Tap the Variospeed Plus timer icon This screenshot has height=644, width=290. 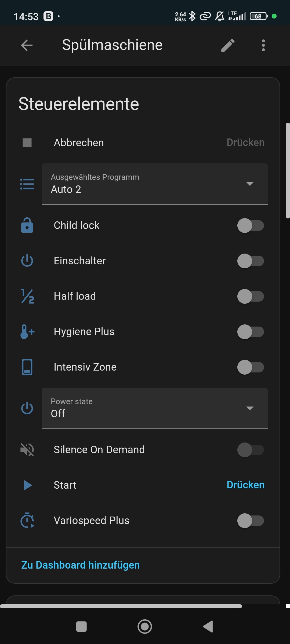[x=27, y=521]
